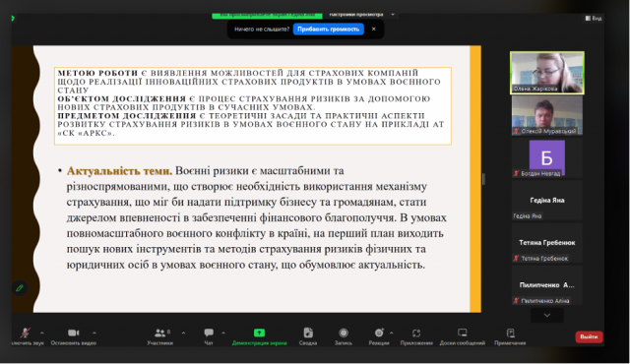This screenshot has width=630, height=364.
Task: Select Тетяна Гребенюк participant tile
Action: 547,243
